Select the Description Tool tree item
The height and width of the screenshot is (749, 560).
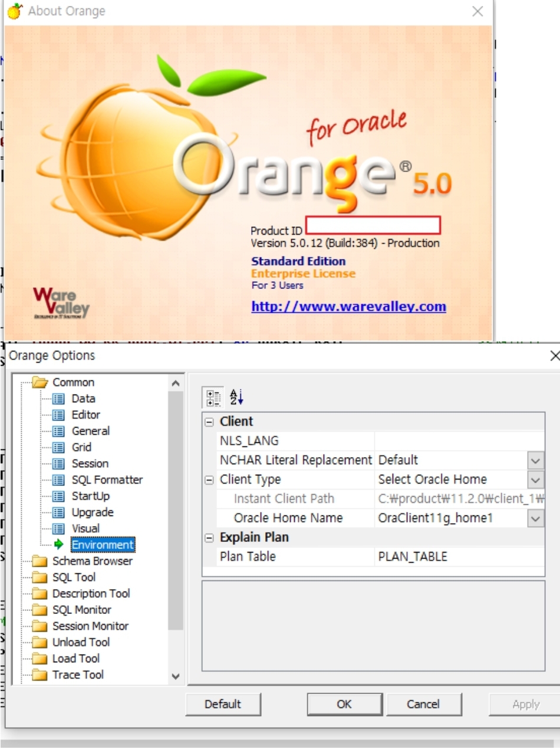(x=91, y=594)
